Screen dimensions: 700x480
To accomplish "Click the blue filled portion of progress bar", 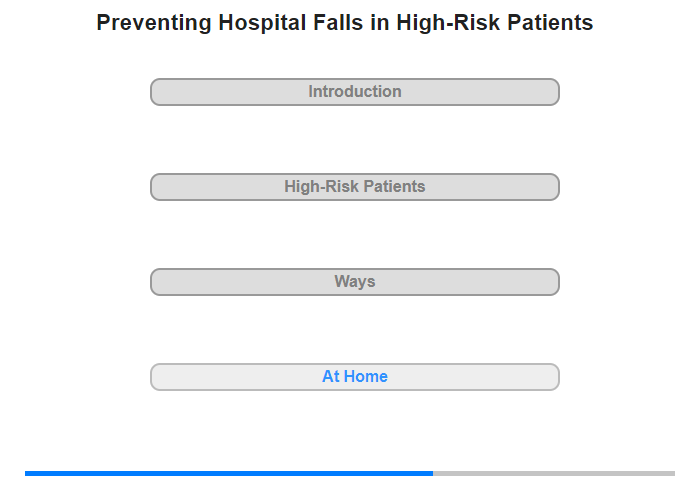I will 228,473.
